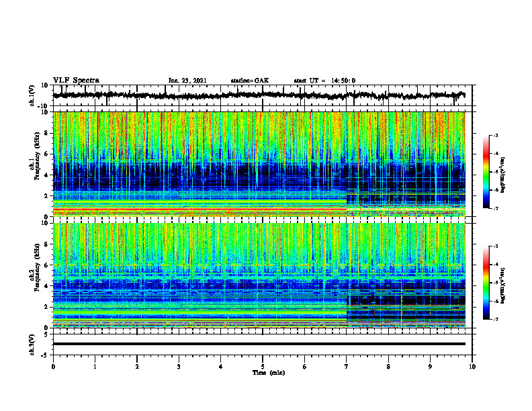
Task: Click the "5" tick on ch.3 voltage axis
Action: click(46, 334)
